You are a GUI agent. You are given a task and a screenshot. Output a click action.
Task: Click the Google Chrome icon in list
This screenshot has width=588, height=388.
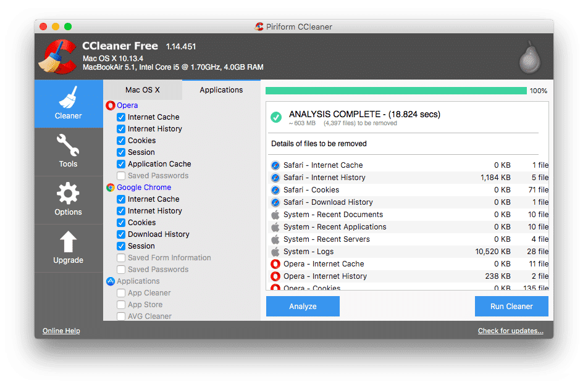point(110,188)
